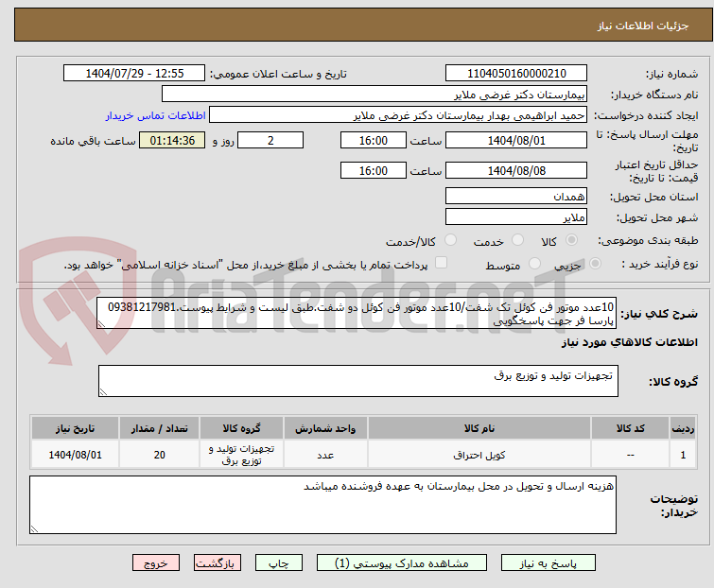Viewport: 714px width, 588px height.
Task: Click table cell with quantity 20
Action: [160, 455]
